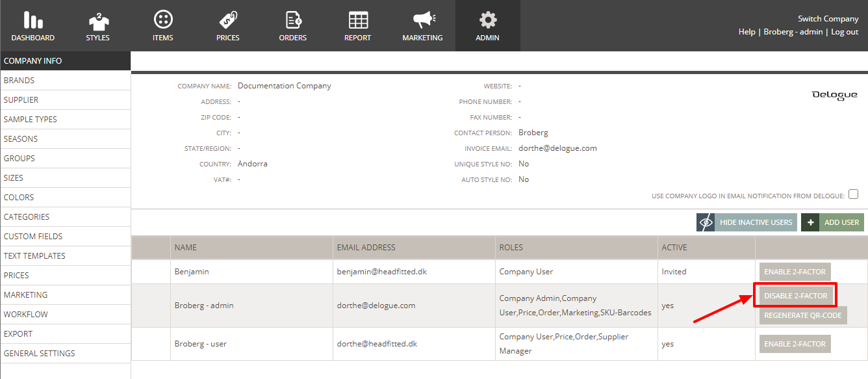This screenshot has height=379, width=868.
Task: Sort by the Email Address column header
Action: pos(366,248)
